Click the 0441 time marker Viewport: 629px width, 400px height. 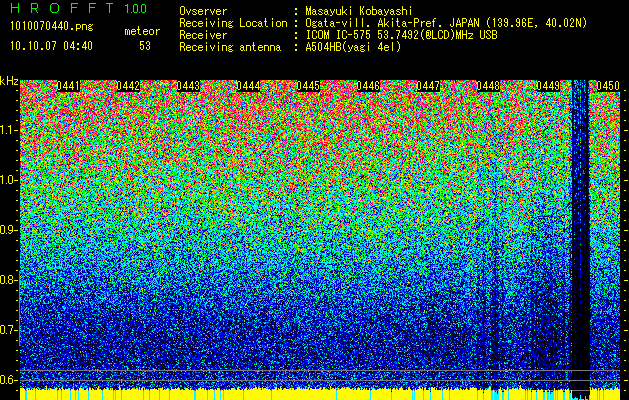[68, 86]
